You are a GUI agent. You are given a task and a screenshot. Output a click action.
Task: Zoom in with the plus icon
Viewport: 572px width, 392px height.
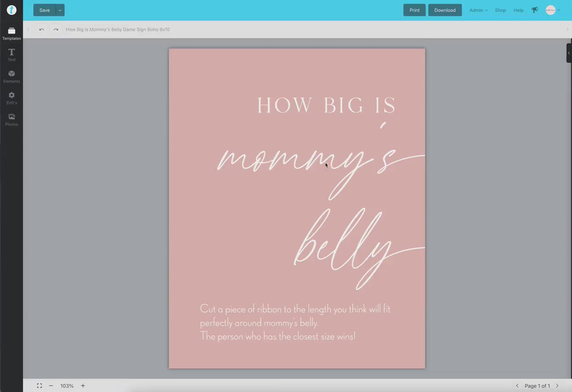point(83,386)
